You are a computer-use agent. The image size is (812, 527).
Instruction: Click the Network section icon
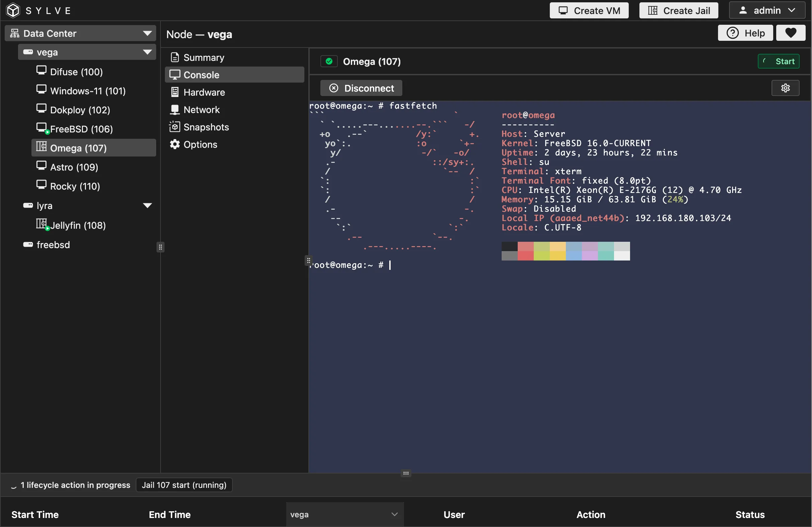point(175,109)
